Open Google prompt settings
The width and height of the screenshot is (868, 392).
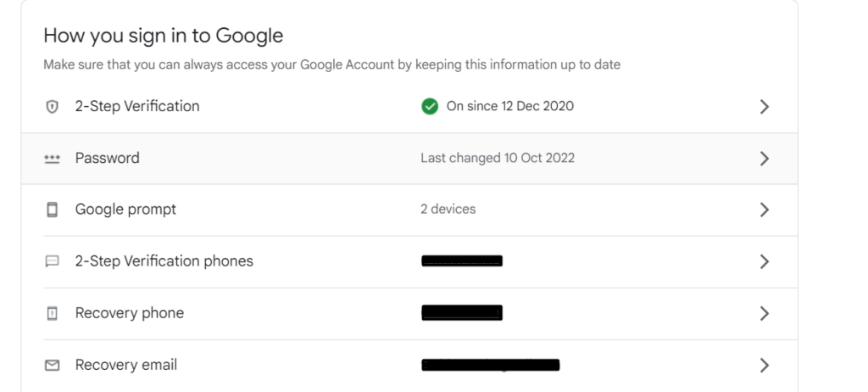click(x=125, y=210)
